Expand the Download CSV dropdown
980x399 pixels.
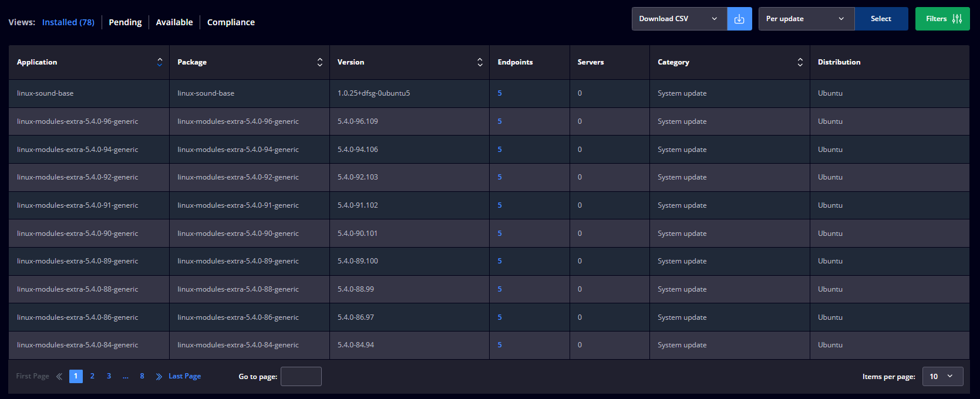click(679, 19)
